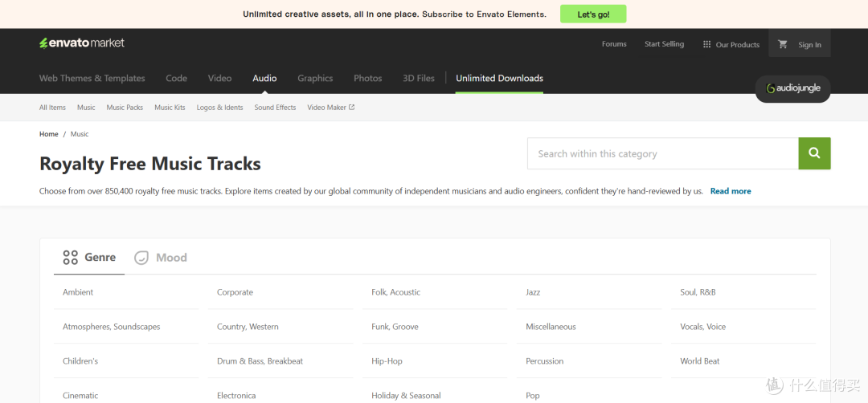The height and width of the screenshot is (403, 868).
Task: Open Sound Effects category
Action: point(275,108)
